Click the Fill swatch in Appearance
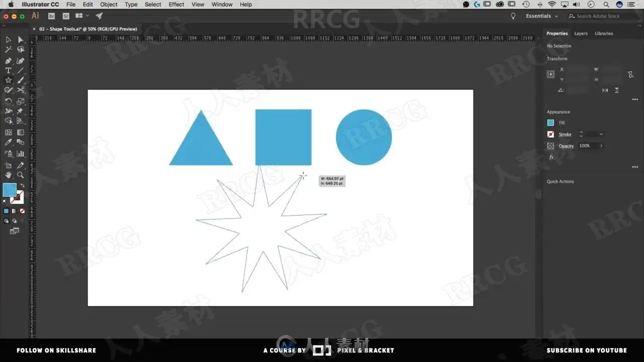Screen dimensions: 644x362 (550, 123)
